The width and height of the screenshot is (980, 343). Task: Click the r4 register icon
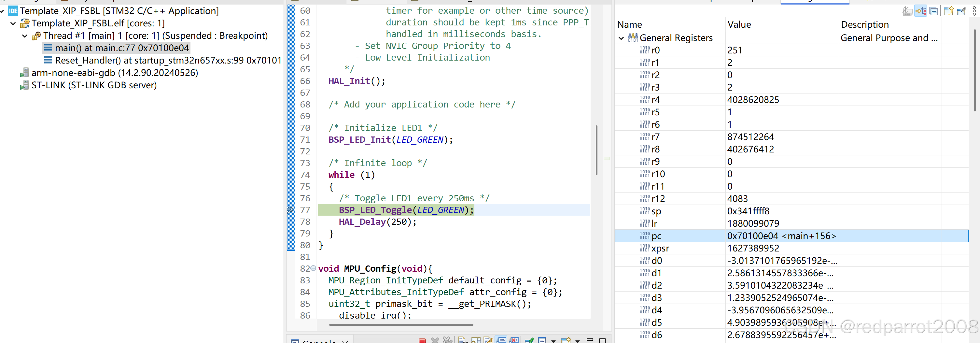point(645,99)
